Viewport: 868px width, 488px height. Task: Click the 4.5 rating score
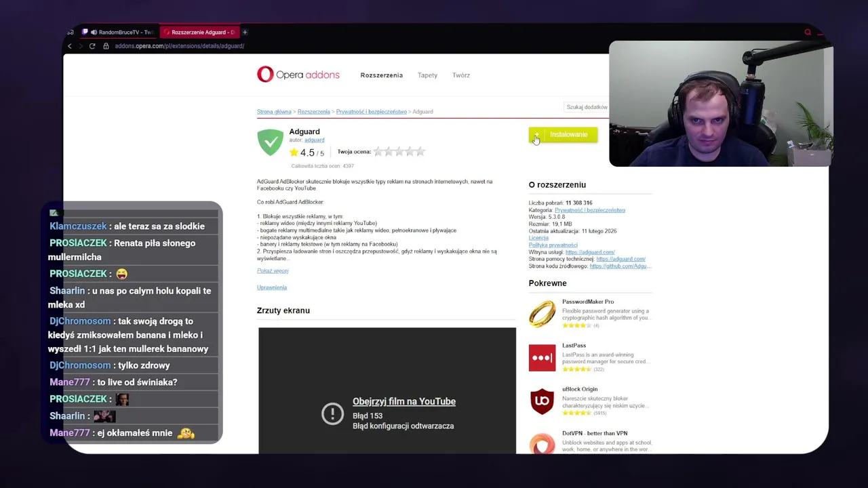[307, 152]
